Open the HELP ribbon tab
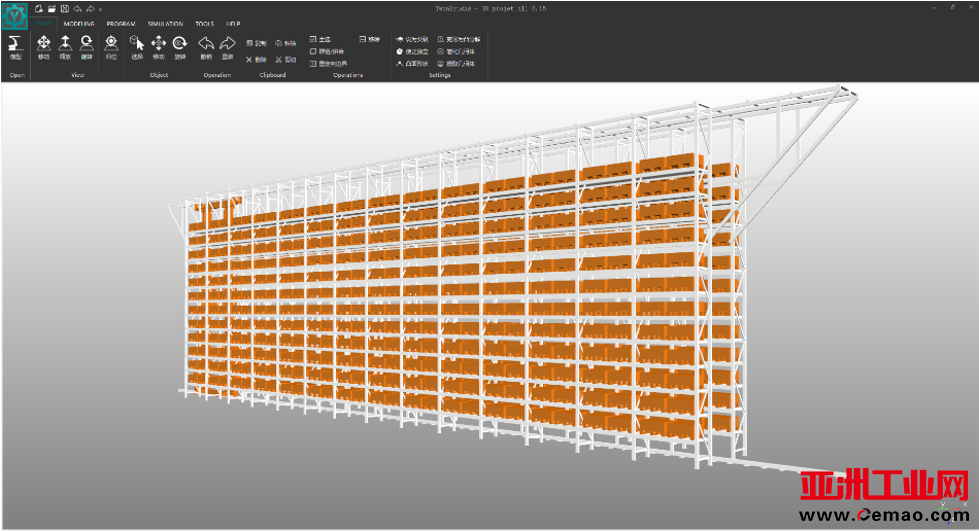Viewport: 979px width, 531px height. (x=234, y=24)
